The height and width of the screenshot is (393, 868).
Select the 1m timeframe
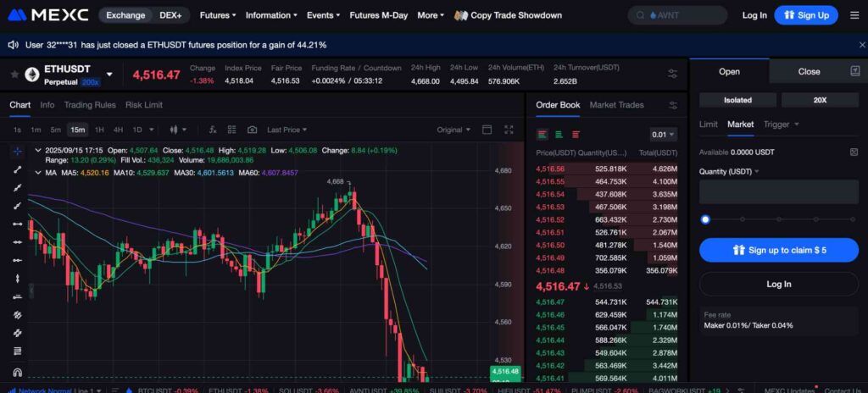point(36,130)
